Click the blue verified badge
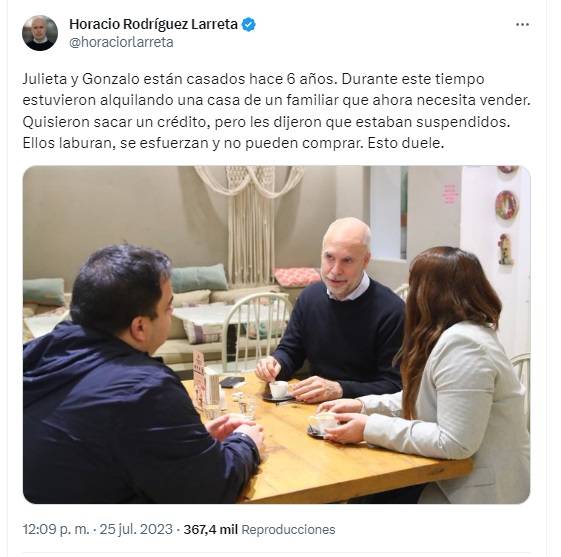Viewport: 561px width, 557px height. [x=248, y=25]
